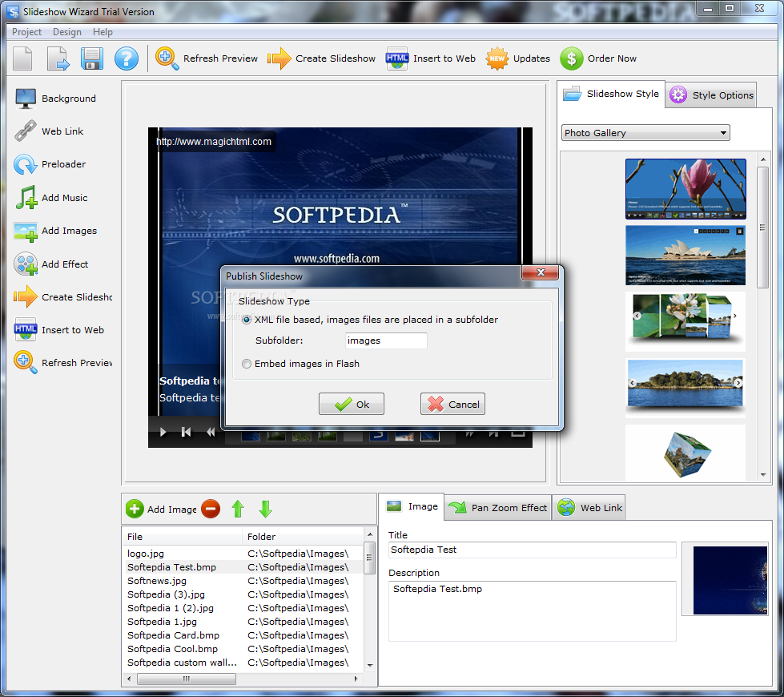Screen dimensions: 784x697
Task: Click the rewind control in preview
Action: pyautogui.click(x=211, y=432)
